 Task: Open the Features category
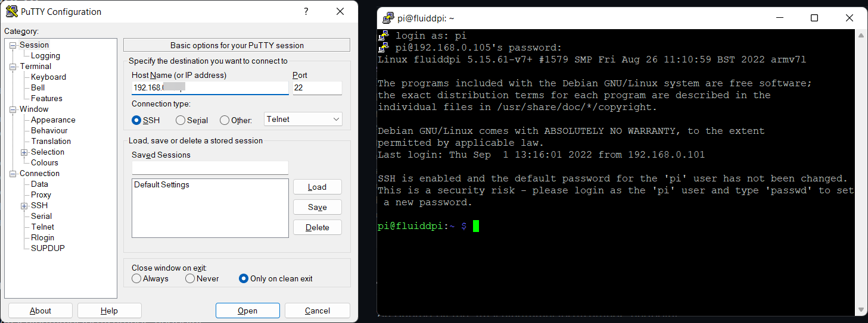(x=46, y=98)
